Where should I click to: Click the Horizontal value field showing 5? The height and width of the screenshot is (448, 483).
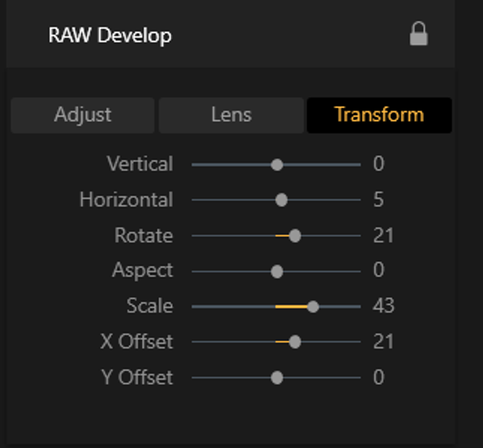tap(379, 200)
